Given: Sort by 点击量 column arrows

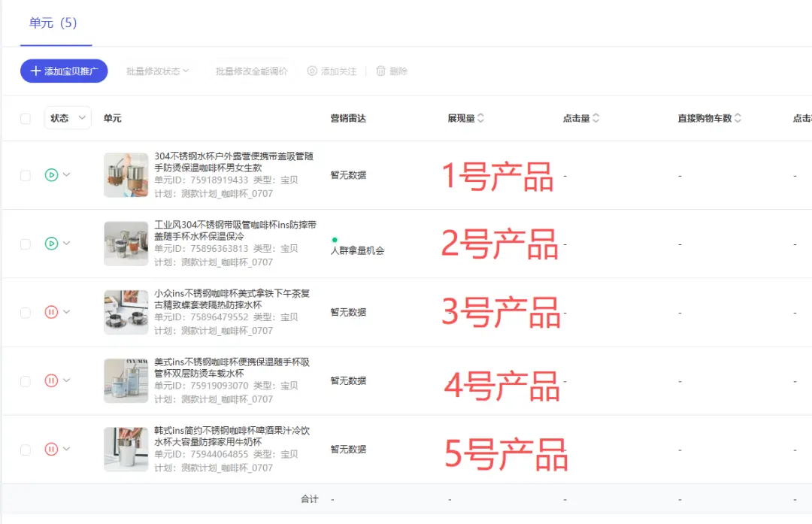Looking at the screenshot, I should (x=596, y=118).
